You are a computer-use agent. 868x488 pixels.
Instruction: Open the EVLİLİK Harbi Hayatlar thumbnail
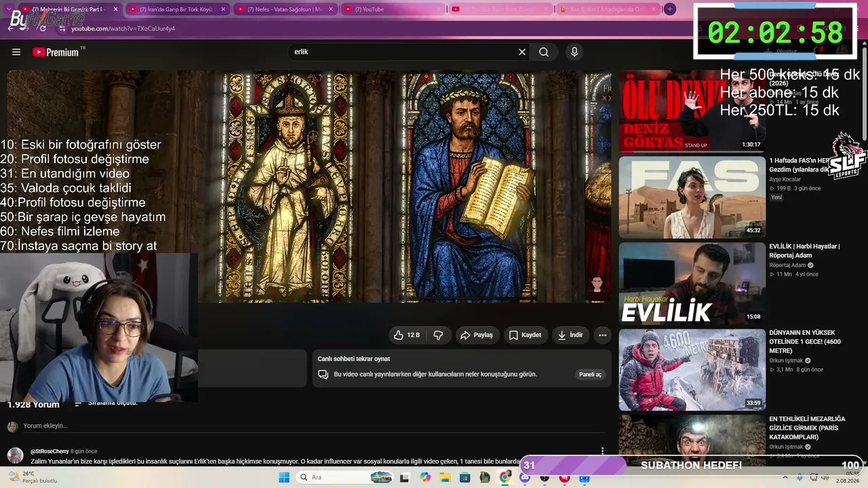[x=692, y=283]
